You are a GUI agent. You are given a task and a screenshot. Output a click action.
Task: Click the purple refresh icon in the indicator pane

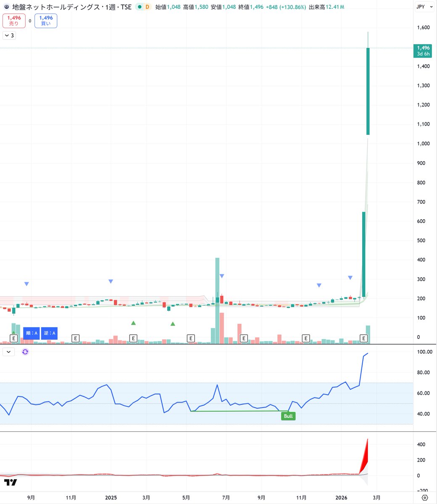(25, 352)
